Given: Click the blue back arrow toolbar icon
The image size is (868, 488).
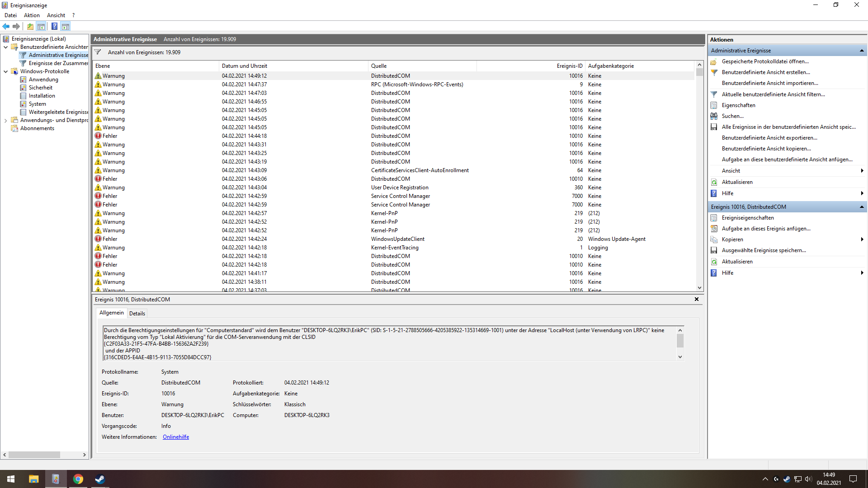Looking at the screenshot, I should (x=6, y=26).
